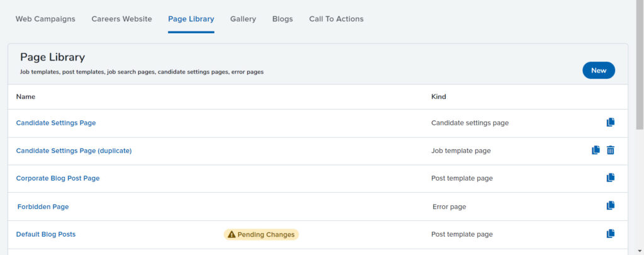
Task: Switch to the Web Campaigns tab
Action: 45,19
